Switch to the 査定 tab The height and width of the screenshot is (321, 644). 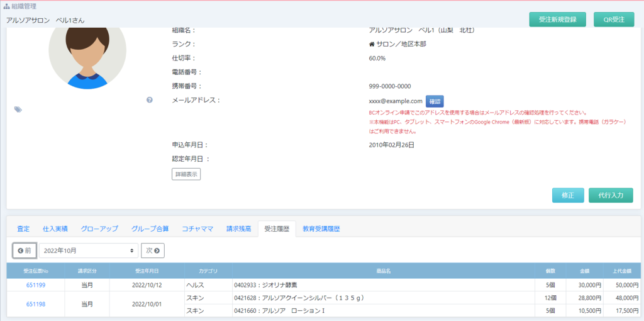tap(23, 228)
